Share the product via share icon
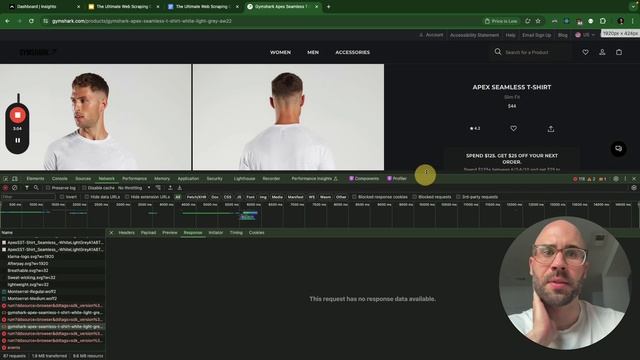This screenshot has height=360, width=640. tap(551, 129)
